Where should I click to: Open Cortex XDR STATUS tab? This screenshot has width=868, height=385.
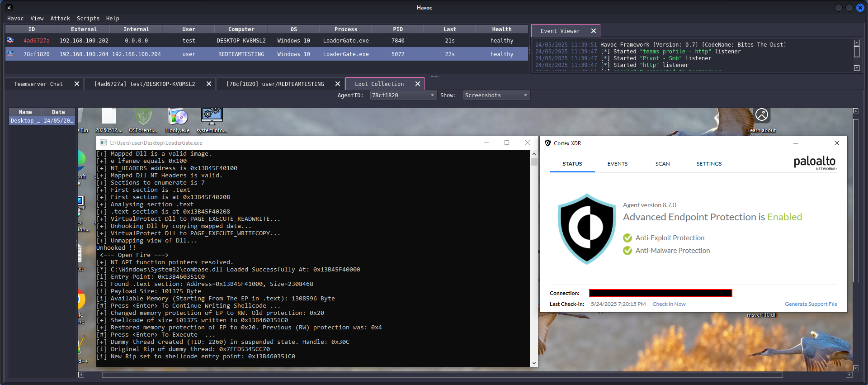point(572,164)
